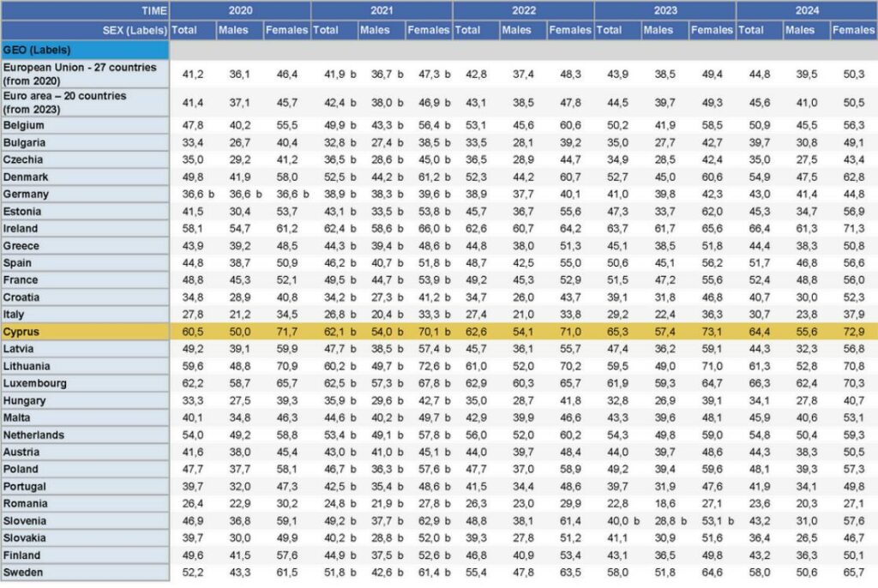This screenshot has height=588, width=878.
Task: Select the Italy row label
Action: coord(85,315)
